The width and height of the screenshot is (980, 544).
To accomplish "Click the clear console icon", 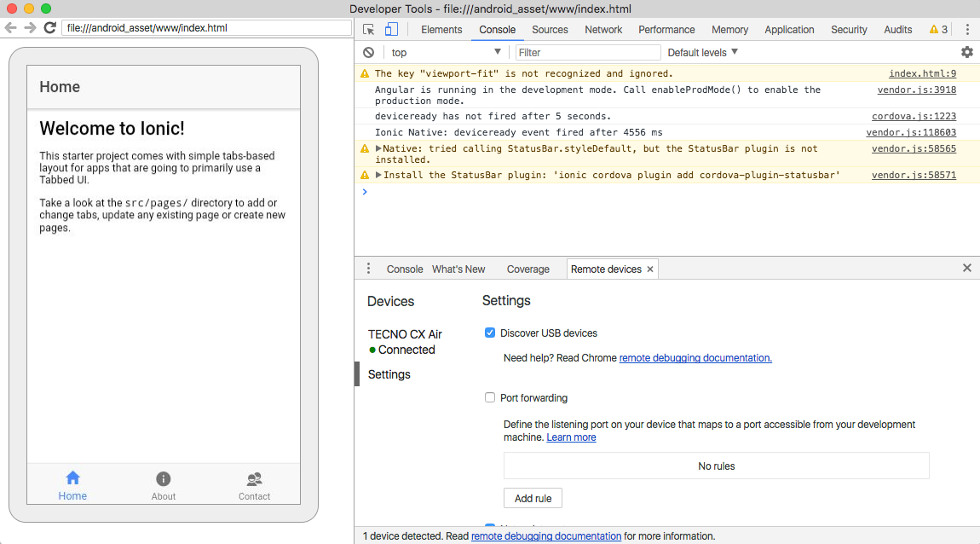I will [x=368, y=52].
